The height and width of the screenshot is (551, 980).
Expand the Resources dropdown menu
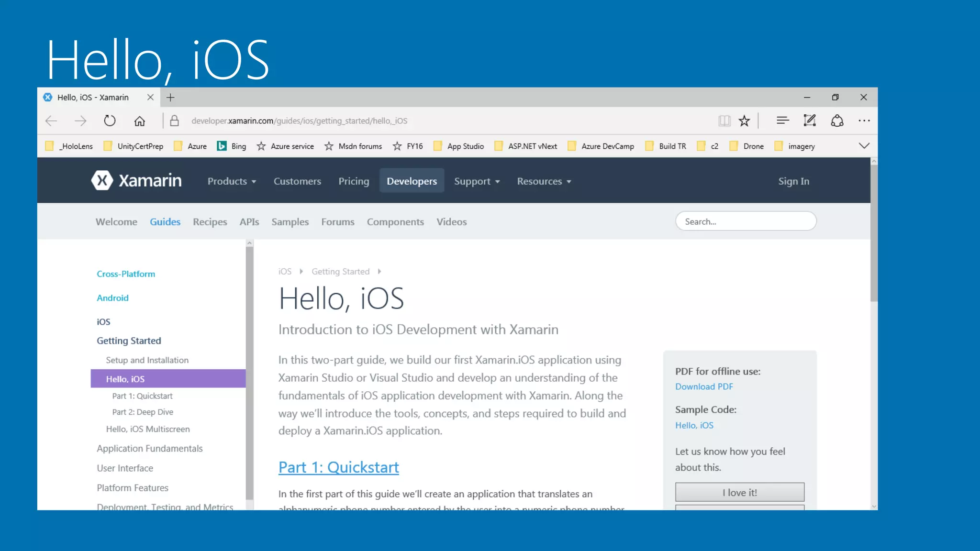coord(544,181)
